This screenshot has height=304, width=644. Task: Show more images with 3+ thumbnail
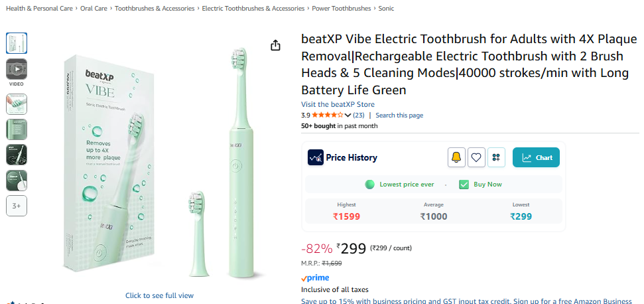click(17, 206)
